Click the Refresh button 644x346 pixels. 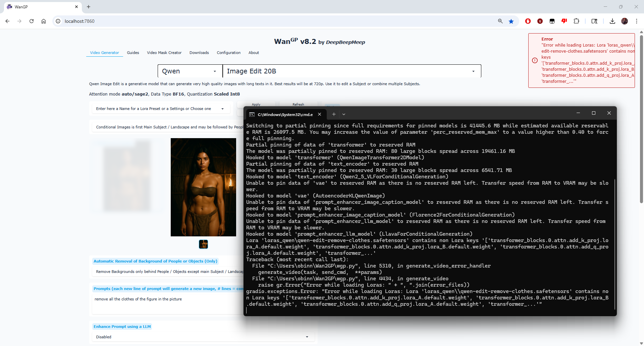click(298, 104)
